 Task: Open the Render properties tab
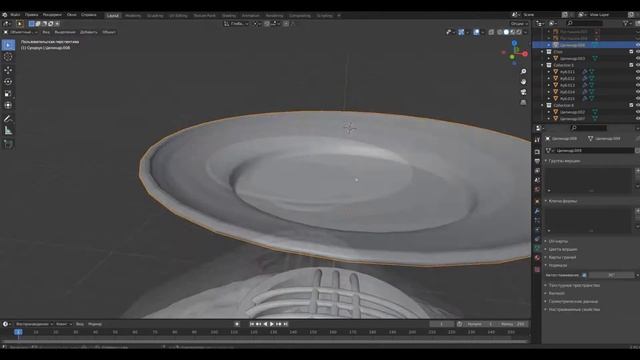(x=537, y=152)
